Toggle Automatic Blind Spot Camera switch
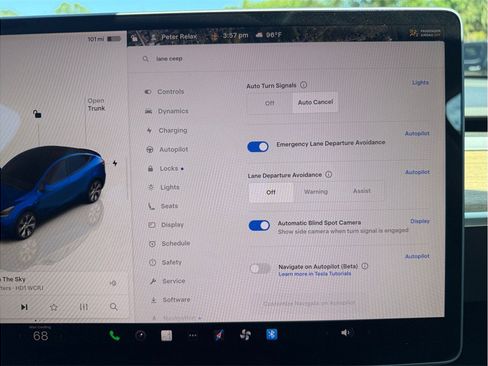This screenshot has height=366, width=488. tap(259, 226)
